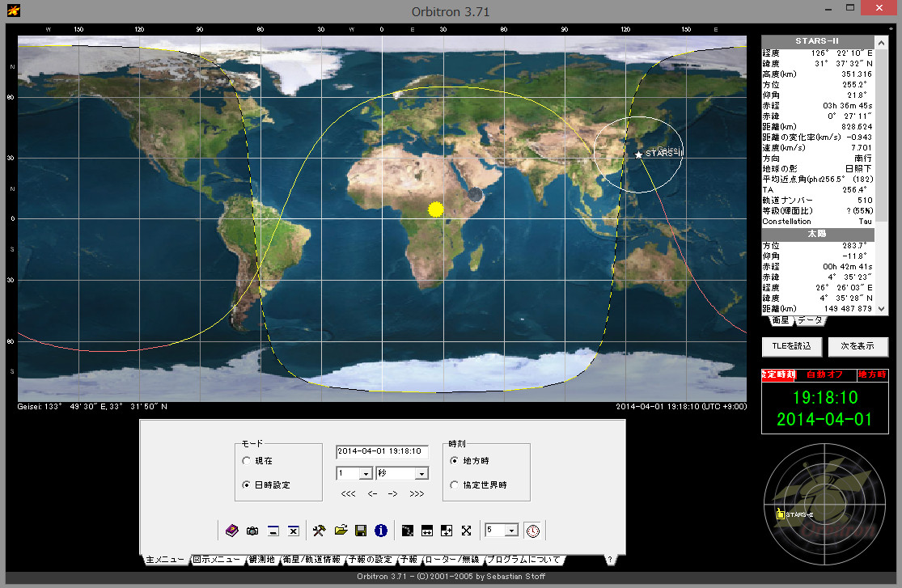
Task: Click the green 2014-04-01 date display
Action: point(824,420)
